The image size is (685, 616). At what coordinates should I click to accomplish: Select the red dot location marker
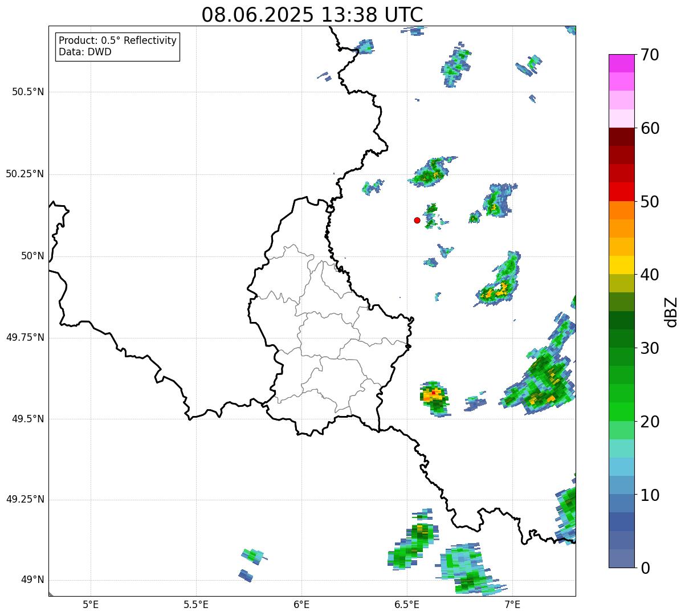[417, 221]
